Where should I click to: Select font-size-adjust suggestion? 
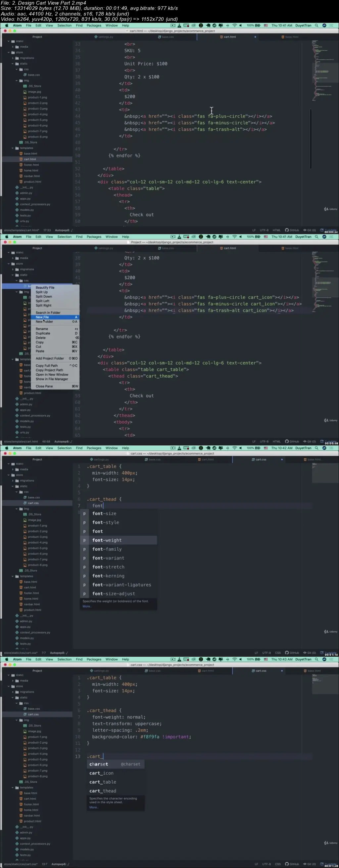click(119, 593)
